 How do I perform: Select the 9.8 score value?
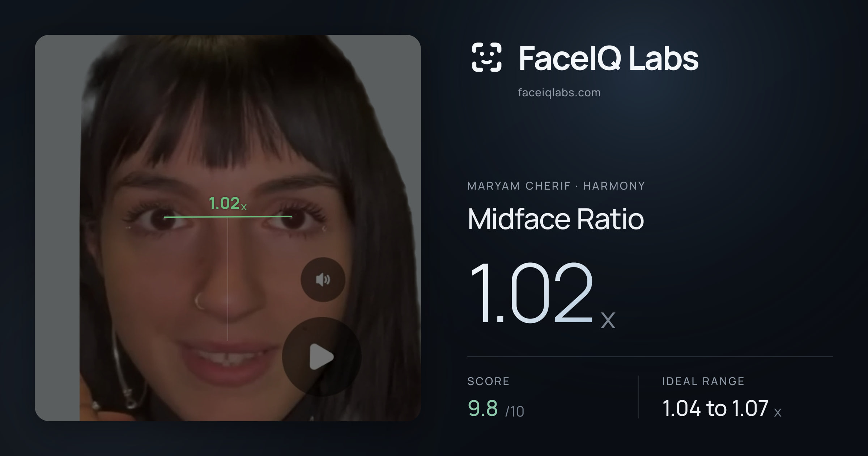483,408
